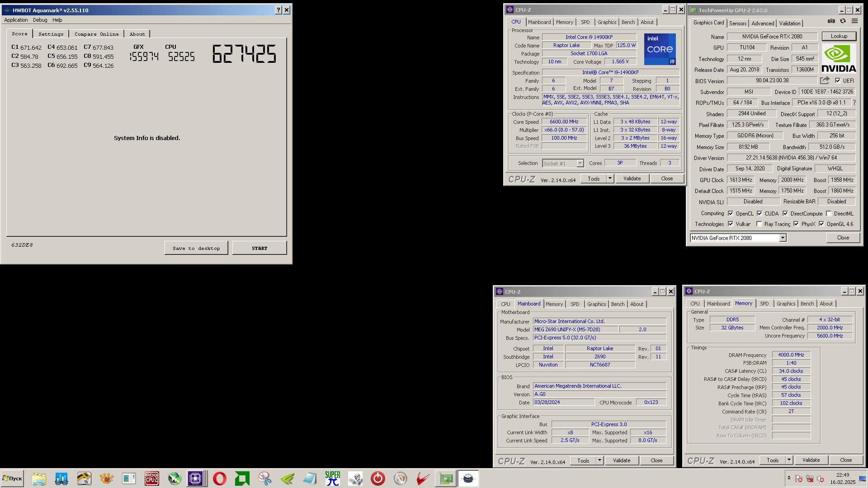The image size is (868, 488).
Task: Click the START button in Aquamark
Action: tap(259, 248)
